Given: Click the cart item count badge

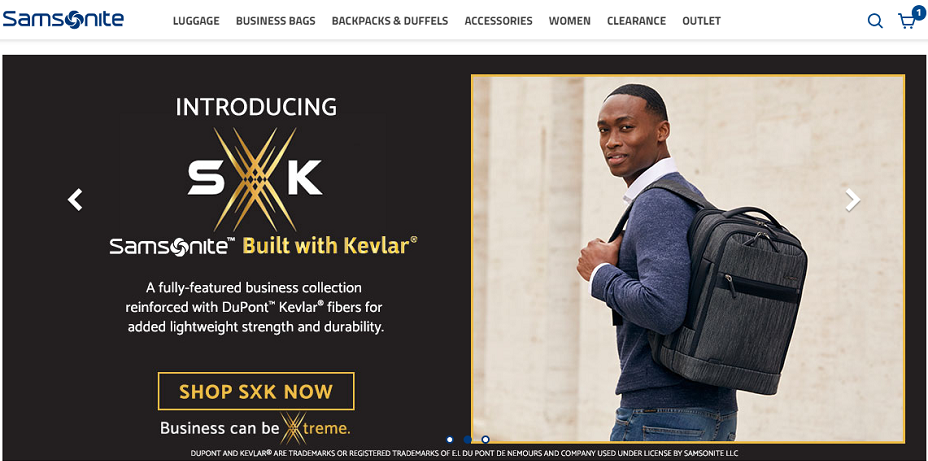Looking at the screenshot, I should pyautogui.click(x=919, y=12).
